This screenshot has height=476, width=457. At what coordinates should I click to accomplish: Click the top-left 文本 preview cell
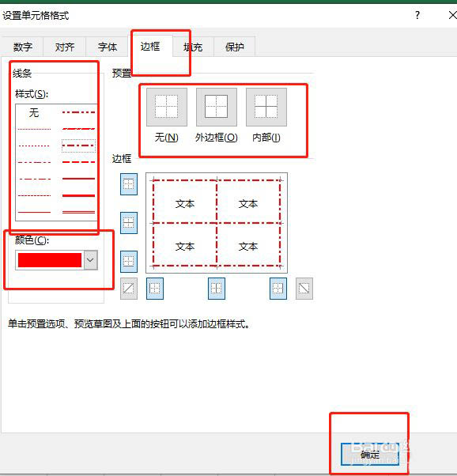pos(185,204)
